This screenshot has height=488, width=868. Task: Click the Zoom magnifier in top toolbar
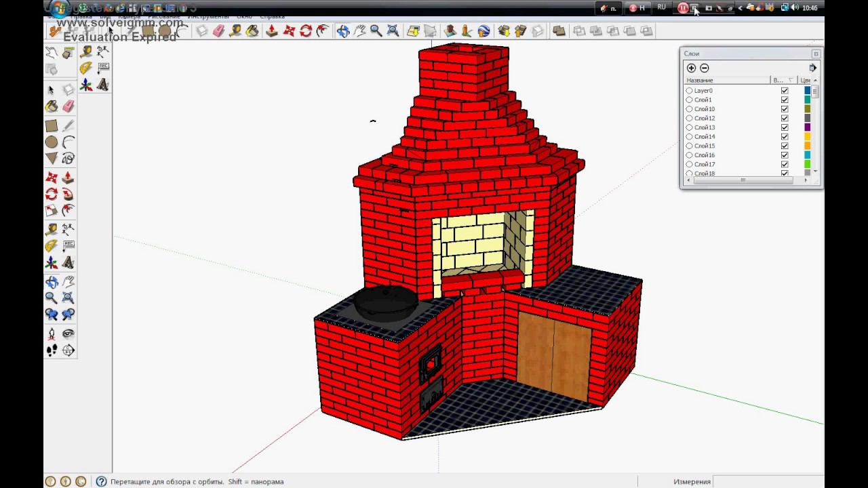[x=376, y=30]
